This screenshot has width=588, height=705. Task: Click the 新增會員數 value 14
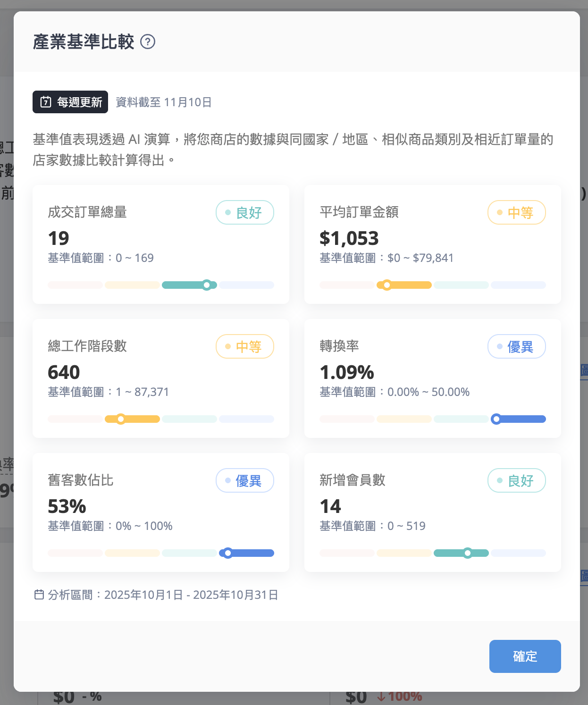[x=330, y=506]
